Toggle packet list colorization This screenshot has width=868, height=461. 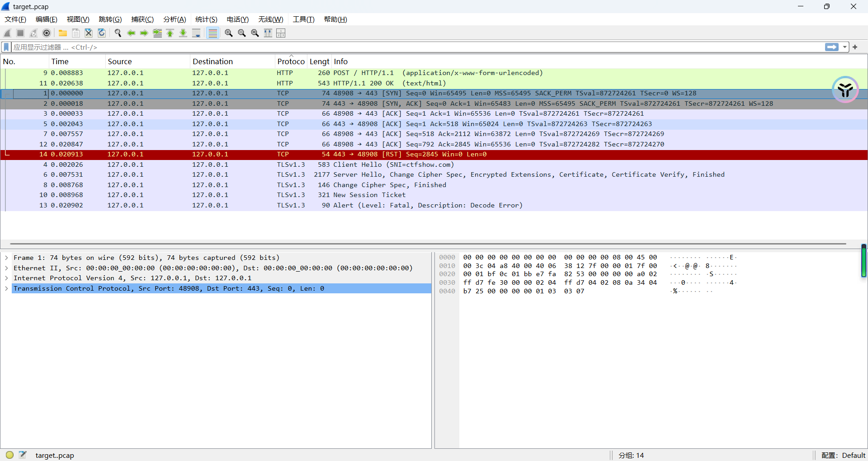click(212, 33)
